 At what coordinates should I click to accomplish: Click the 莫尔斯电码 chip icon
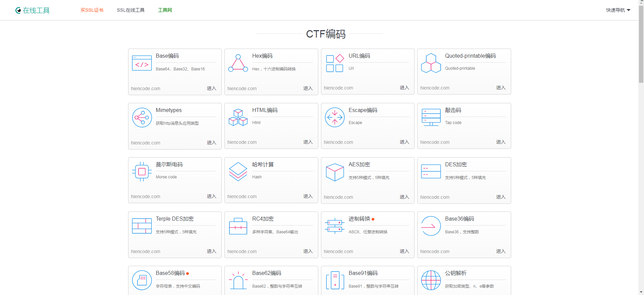(142, 172)
